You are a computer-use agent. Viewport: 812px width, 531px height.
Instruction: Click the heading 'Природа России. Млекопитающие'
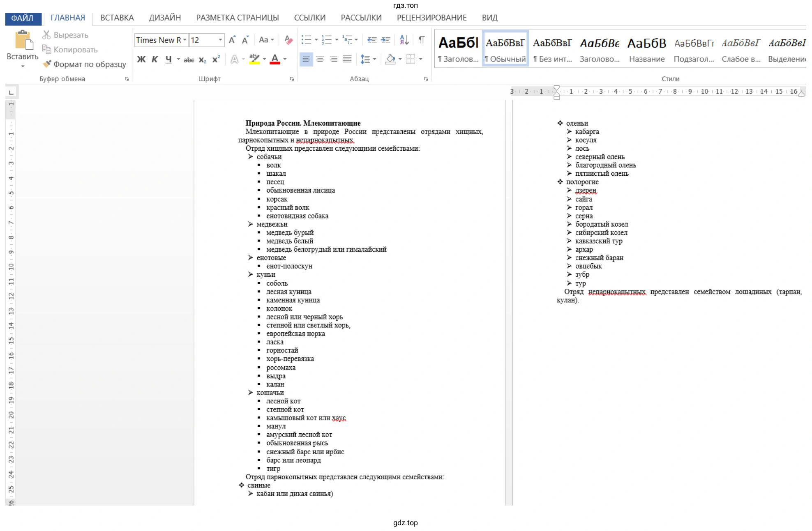tap(303, 123)
